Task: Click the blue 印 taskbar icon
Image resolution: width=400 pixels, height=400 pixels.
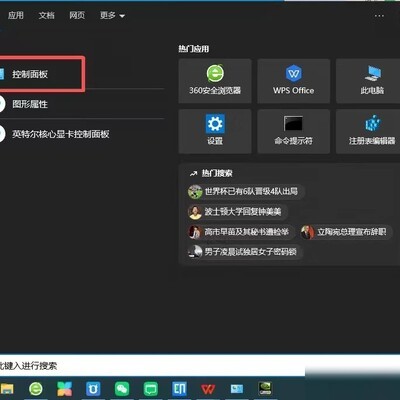Action: click(180, 389)
